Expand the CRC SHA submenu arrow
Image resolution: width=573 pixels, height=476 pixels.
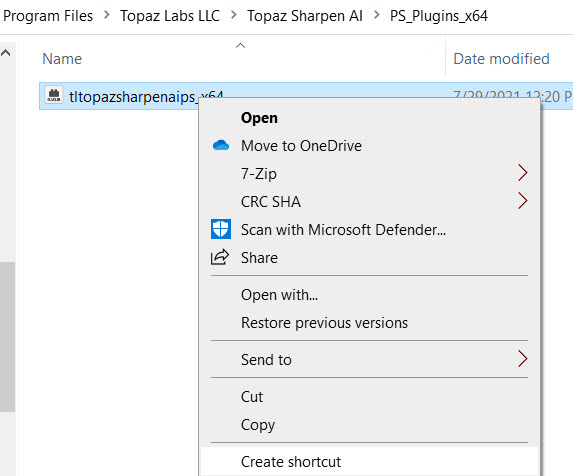(x=523, y=201)
